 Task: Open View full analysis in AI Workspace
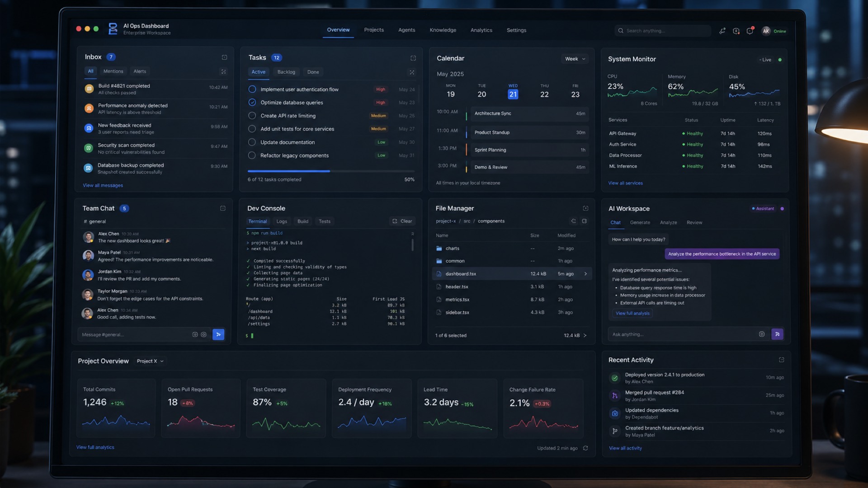click(x=632, y=313)
